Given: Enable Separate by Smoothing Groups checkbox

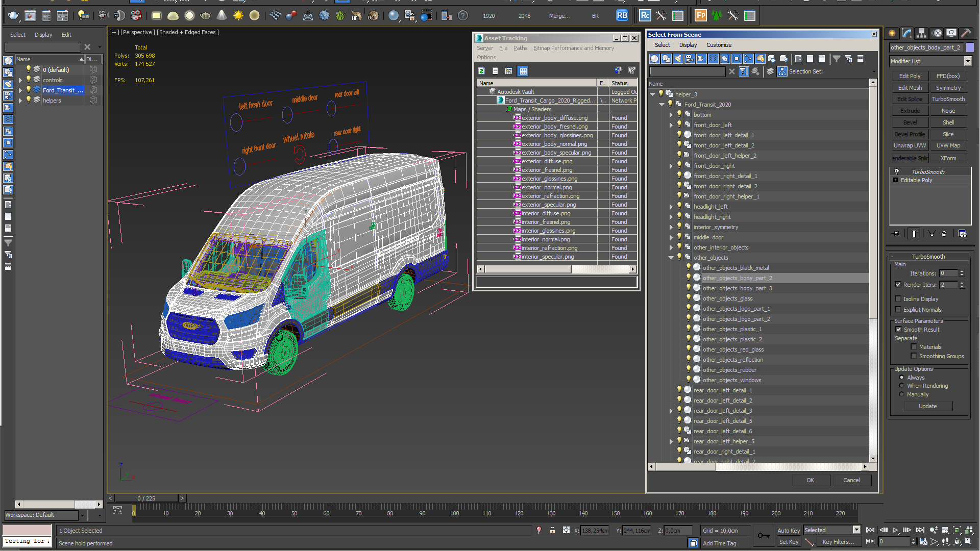Looking at the screenshot, I should (x=914, y=356).
